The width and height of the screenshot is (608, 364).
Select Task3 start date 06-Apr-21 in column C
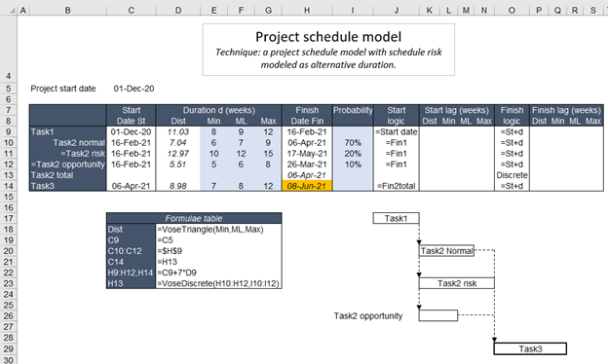pyautogui.click(x=132, y=186)
